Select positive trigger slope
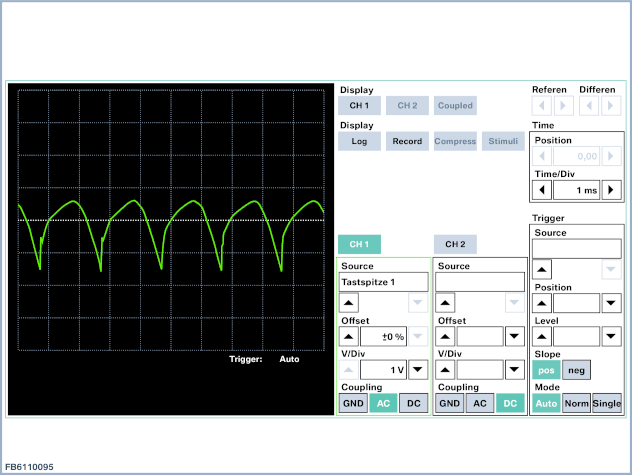This screenshot has width=632, height=475. 546,370
